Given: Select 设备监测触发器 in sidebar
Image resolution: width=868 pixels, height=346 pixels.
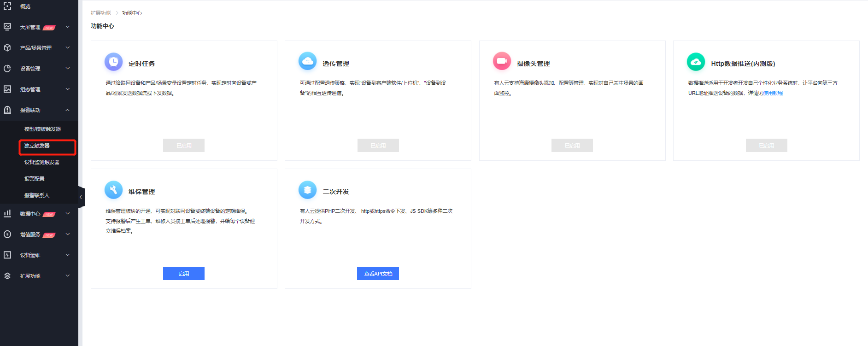Looking at the screenshot, I should [42, 162].
